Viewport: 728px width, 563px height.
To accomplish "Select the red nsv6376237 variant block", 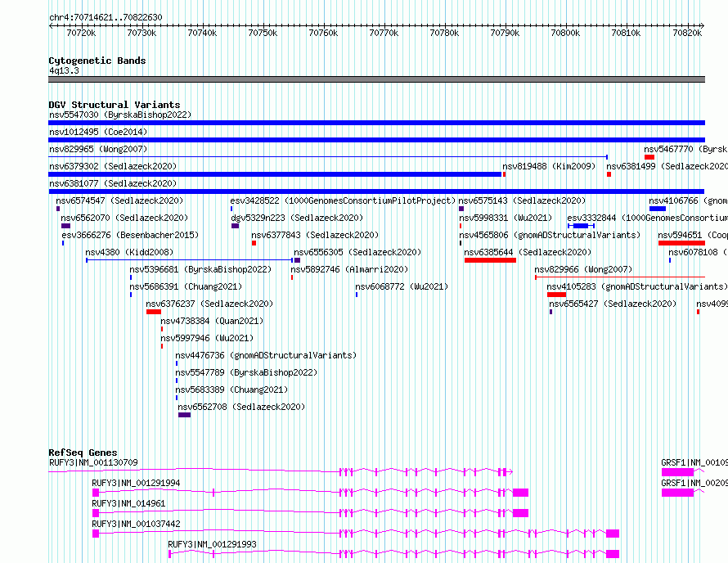I will pos(154,312).
